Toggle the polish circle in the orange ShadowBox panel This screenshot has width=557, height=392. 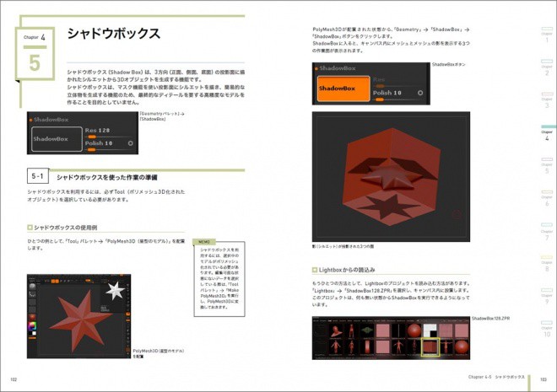(420, 93)
